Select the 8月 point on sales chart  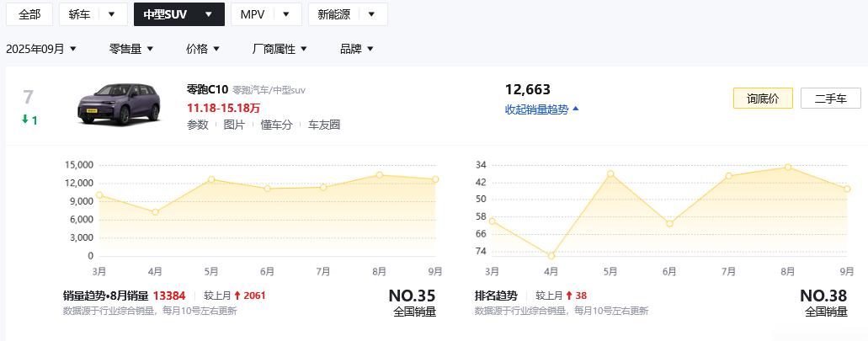[379, 175]
